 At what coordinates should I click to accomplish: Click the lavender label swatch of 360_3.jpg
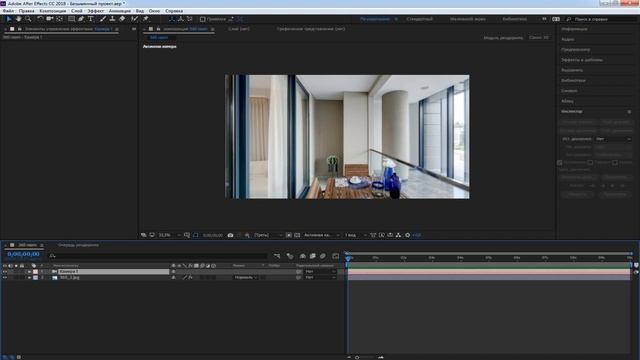coord(36,278)
